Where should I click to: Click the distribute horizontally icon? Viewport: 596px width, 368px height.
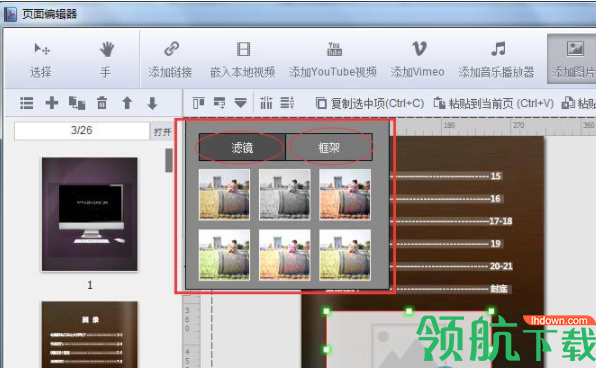pos(287,103)
